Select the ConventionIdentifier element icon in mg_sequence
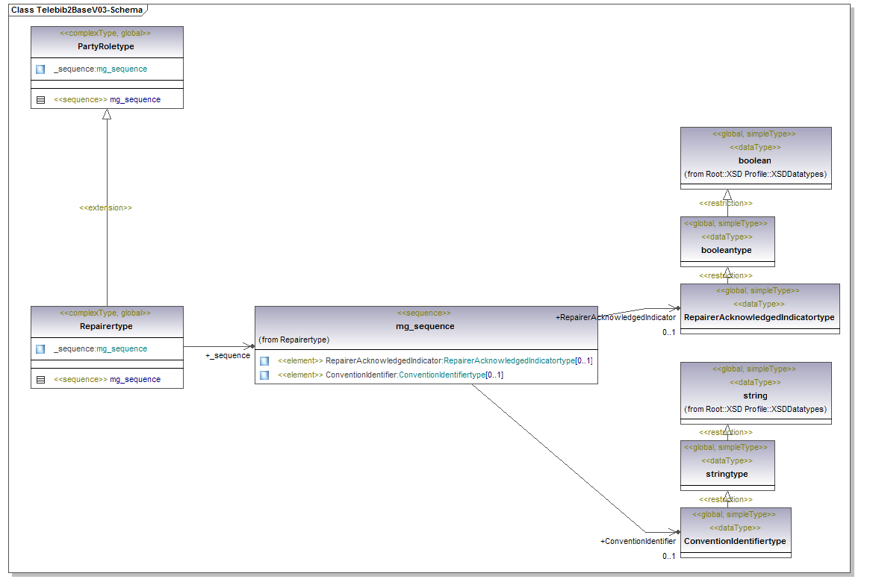870x588 pixels. pos(264,375)
